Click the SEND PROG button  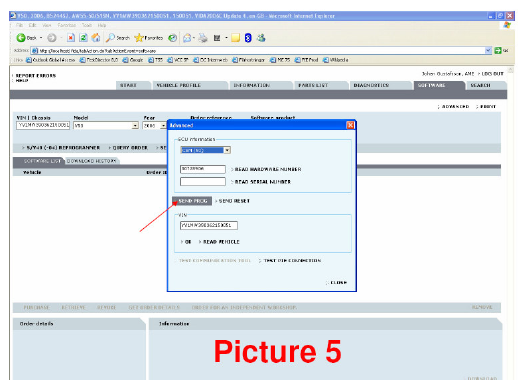pyautogui.click(x=192, y=201)
